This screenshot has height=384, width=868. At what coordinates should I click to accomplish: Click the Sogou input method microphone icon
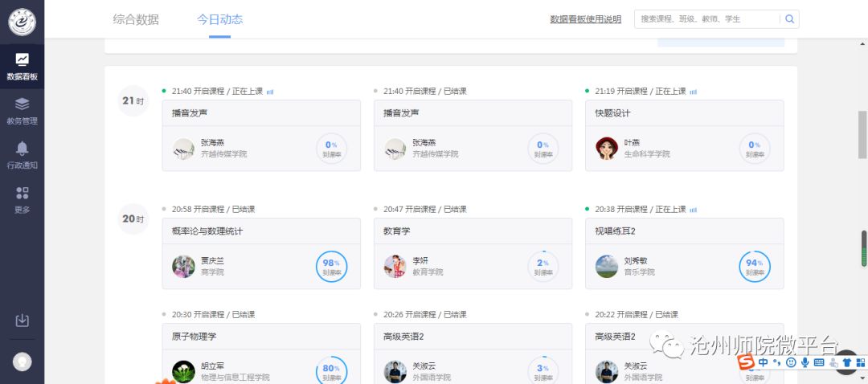pyautogui.click(x=805, y=363)
